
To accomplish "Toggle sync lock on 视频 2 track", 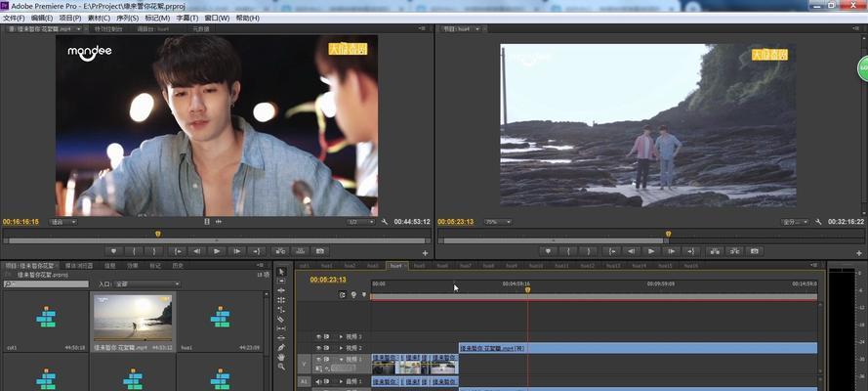I will point(327,348).
